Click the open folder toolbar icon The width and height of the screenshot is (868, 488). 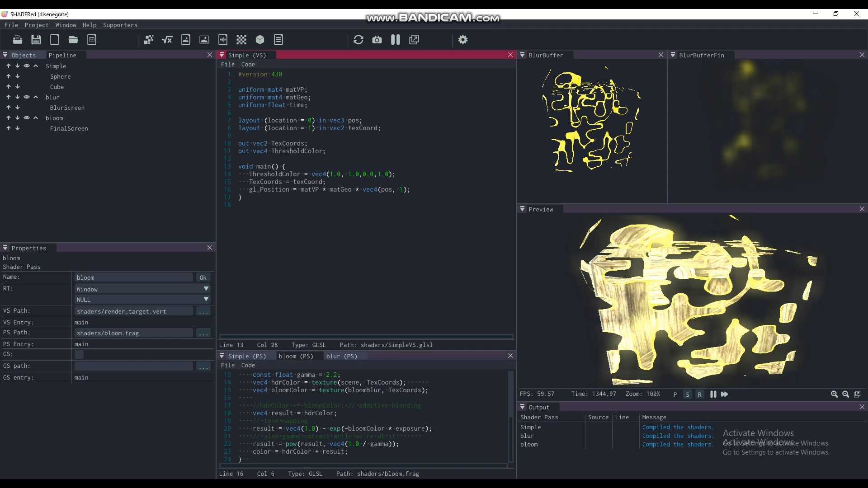[73, 40]
